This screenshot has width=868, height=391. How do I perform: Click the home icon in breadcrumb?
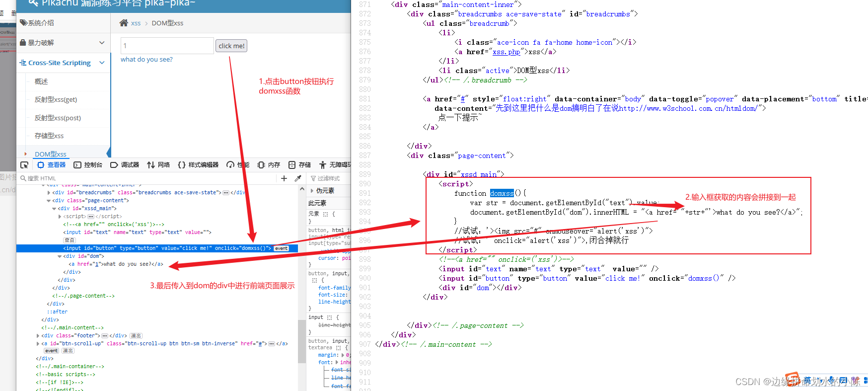(x=124, y=23)
